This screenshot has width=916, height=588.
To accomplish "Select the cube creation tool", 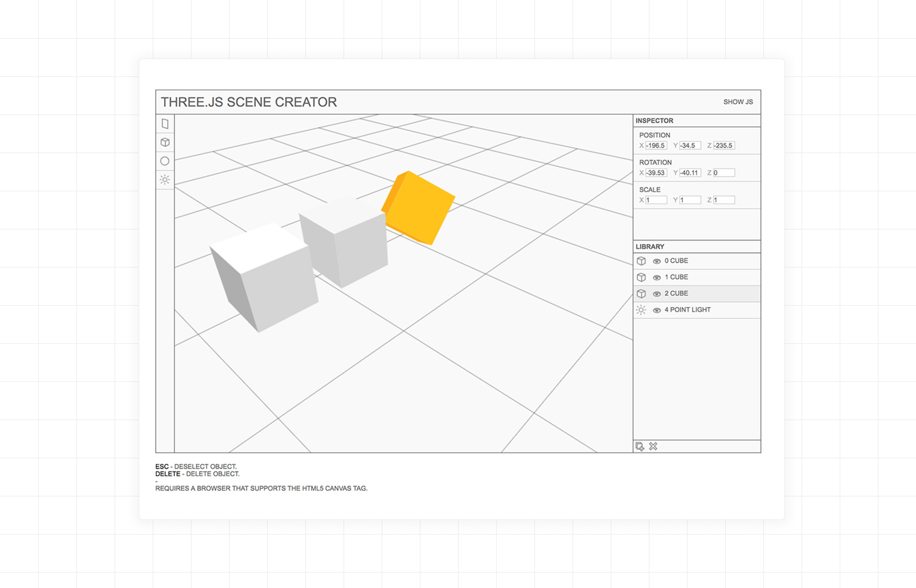I will point(165,142).
